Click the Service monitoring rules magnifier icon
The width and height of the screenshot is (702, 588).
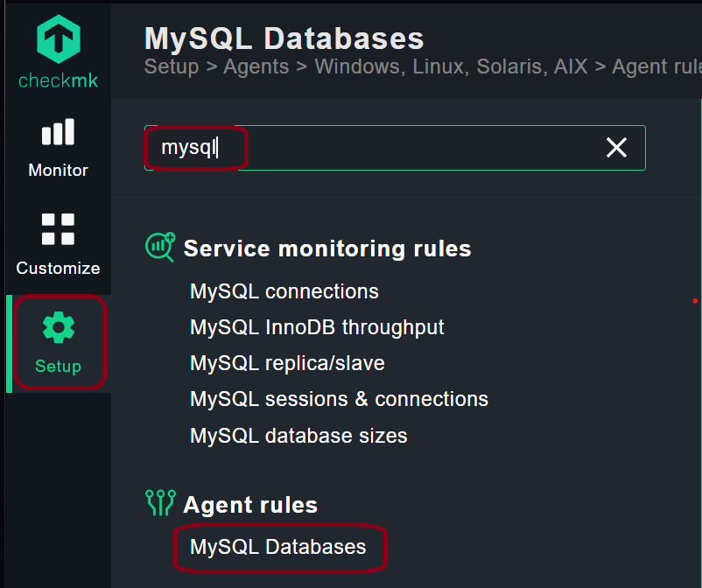coord(160,247)
